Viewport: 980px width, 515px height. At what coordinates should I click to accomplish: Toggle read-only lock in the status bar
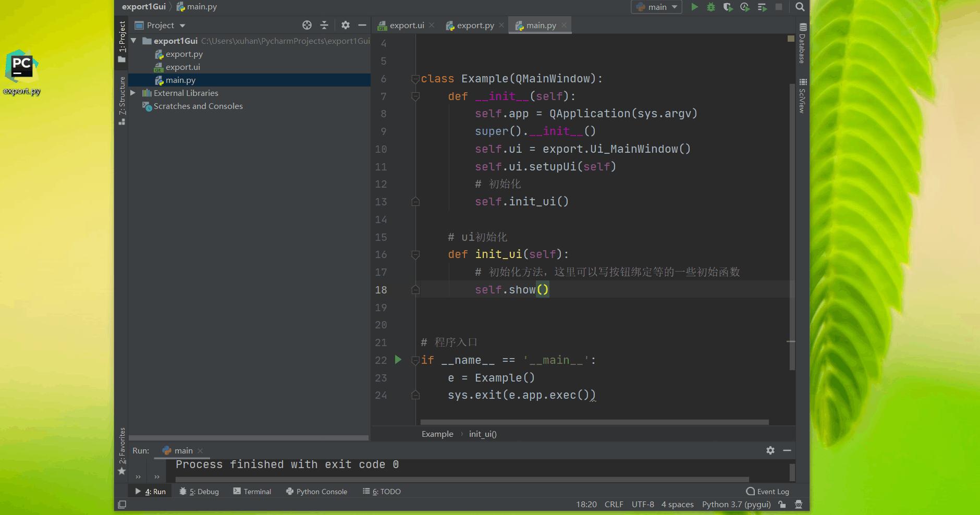pos(781,504)
